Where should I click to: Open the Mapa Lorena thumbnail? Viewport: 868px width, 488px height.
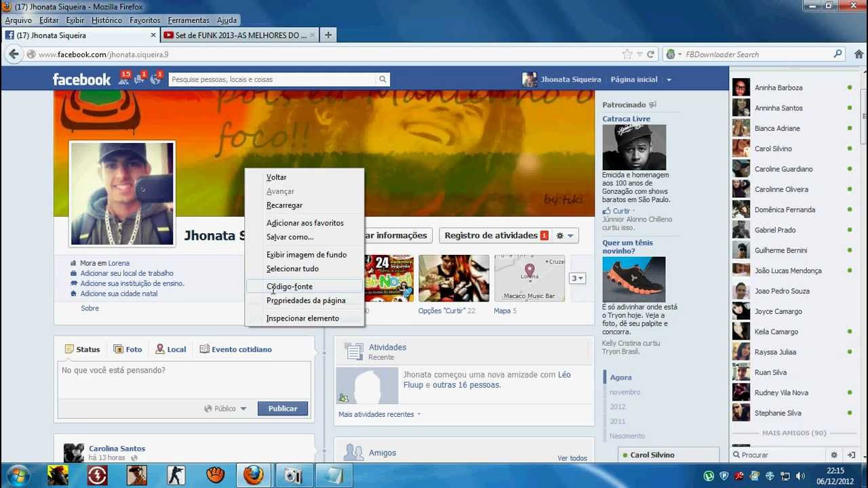tap(530, 278)
